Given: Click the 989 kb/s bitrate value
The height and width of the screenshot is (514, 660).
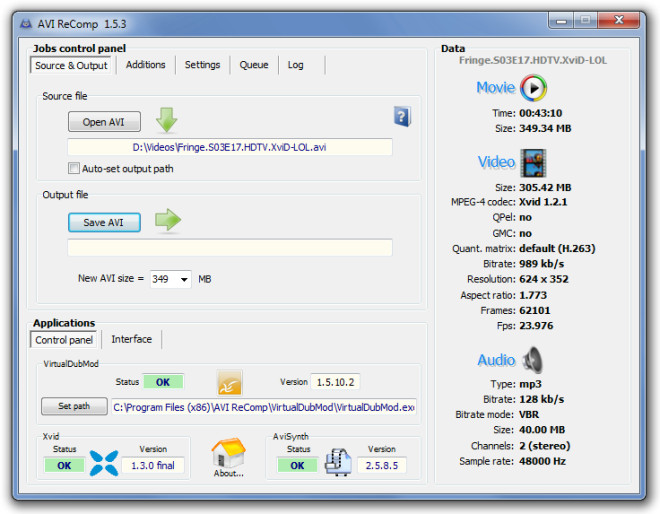Looking at the screenshot, I should pos(542,264).
